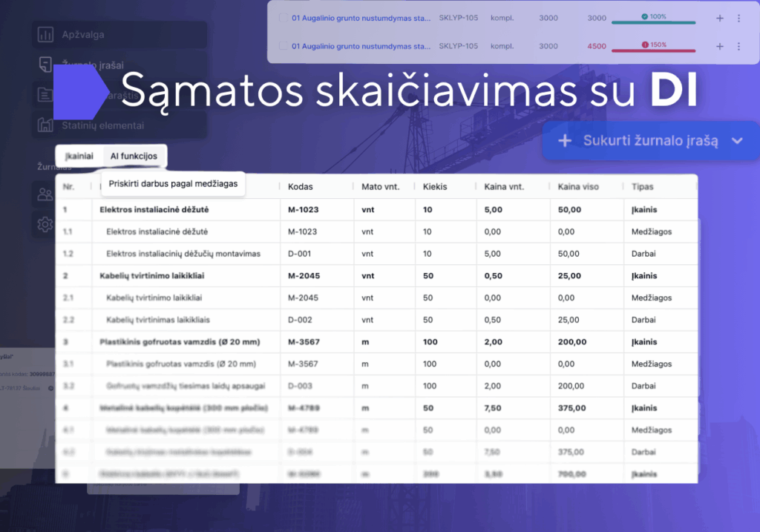Image resolution: width=760 pixels, height=532 pixels.
Task: Click the Mato vnt. column header
Action: [x=381, y=186]
